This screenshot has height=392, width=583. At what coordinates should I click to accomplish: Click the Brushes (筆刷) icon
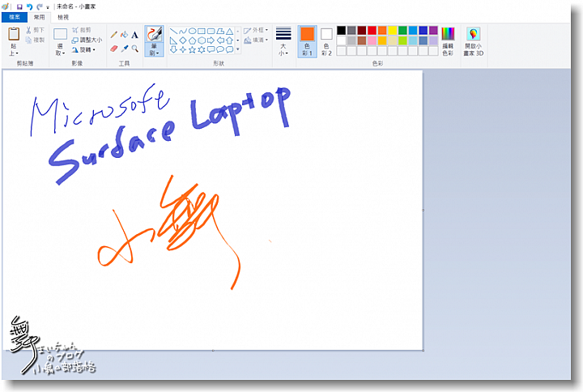(x=154, y=34)
